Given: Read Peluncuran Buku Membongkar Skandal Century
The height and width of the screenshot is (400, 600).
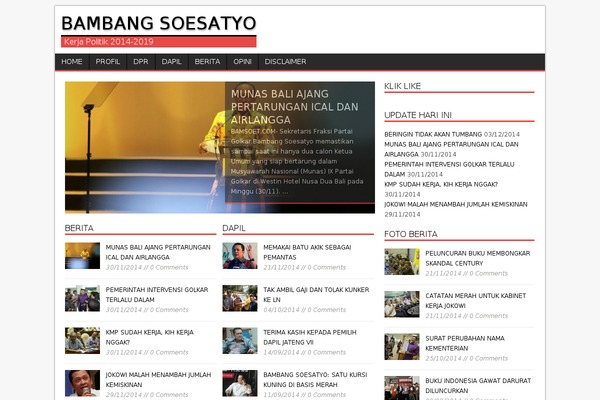Looking at the screenshot, I should coord(478,258).
